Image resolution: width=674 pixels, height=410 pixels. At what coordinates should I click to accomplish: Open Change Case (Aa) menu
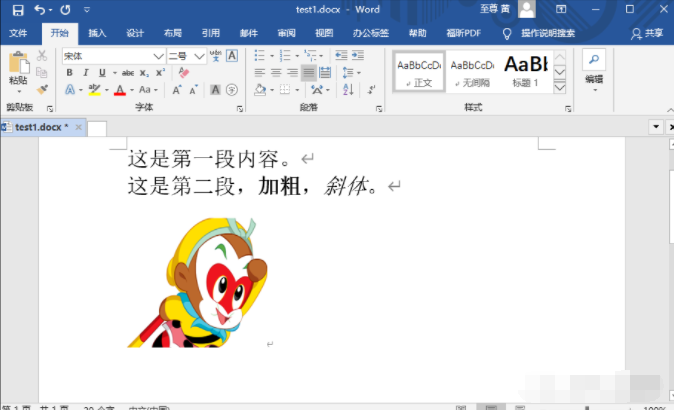pos(148,89)
